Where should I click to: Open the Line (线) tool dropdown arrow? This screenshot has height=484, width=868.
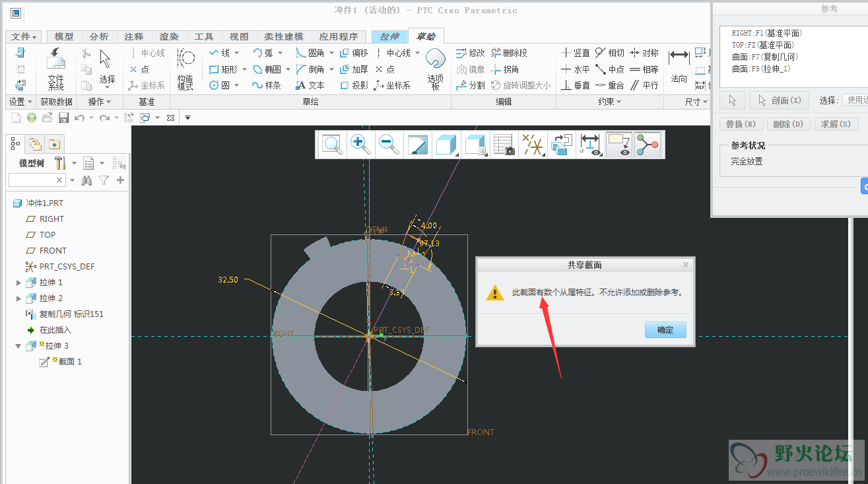tap(237, 53)
